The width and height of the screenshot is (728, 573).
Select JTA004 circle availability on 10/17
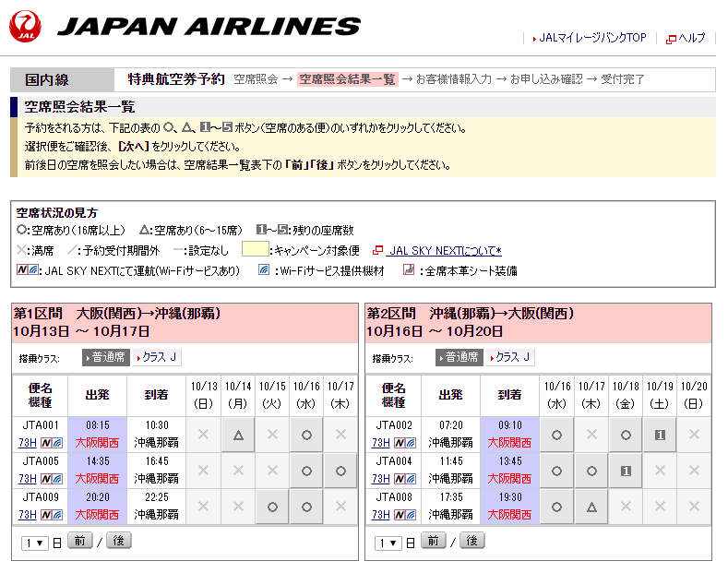coord(591,471)
